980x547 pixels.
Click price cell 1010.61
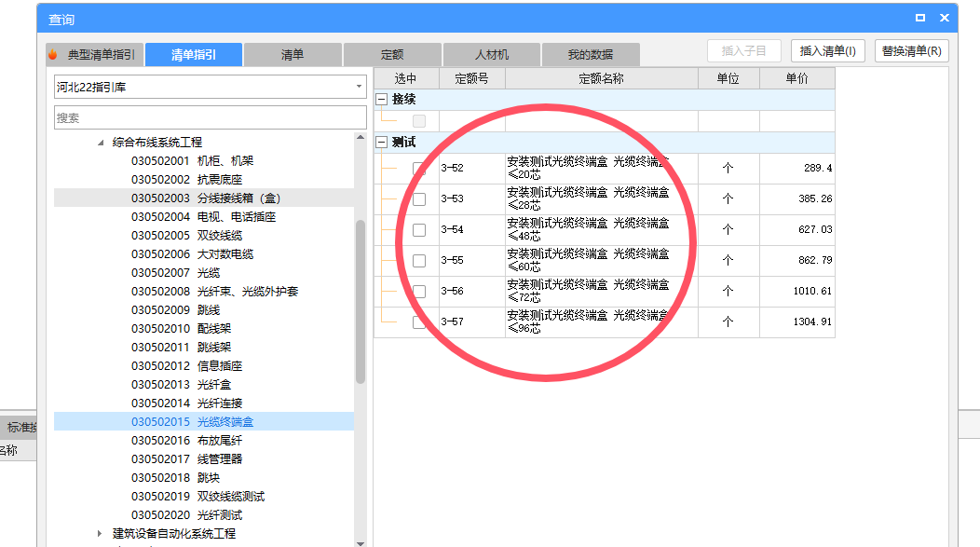coord(797,291)
